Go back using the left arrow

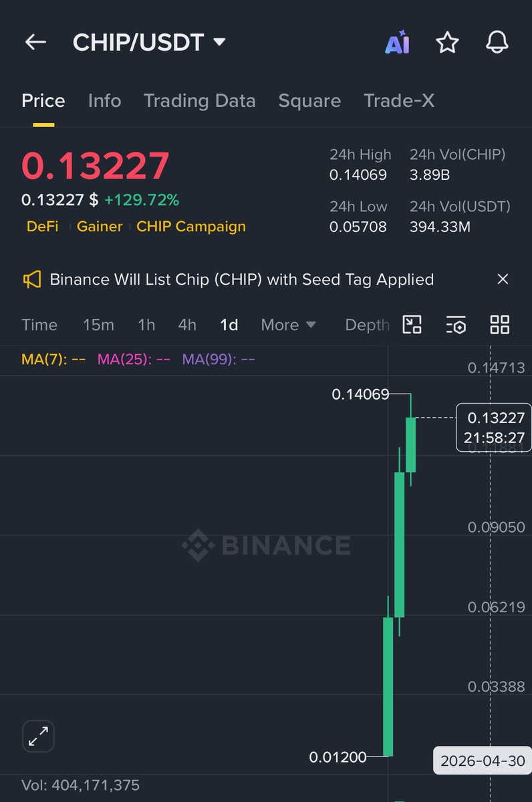[35, 42]
